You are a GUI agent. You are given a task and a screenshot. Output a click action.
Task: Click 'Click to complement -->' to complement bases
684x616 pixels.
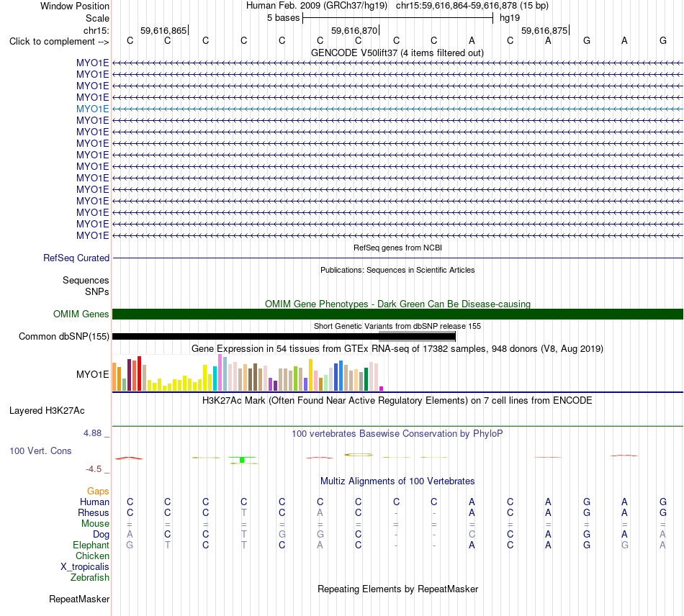(x=59, y=42)
